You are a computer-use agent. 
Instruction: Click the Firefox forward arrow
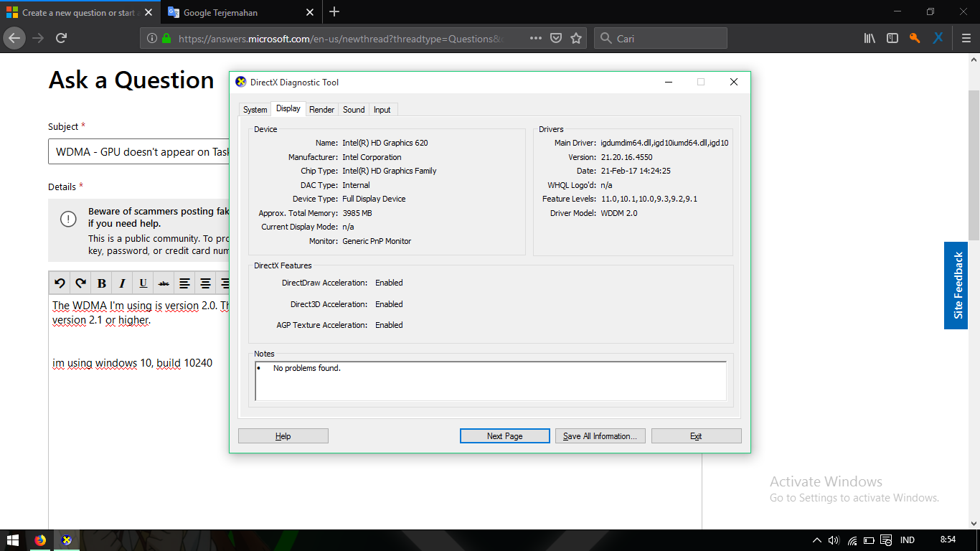tap(38, 38)
